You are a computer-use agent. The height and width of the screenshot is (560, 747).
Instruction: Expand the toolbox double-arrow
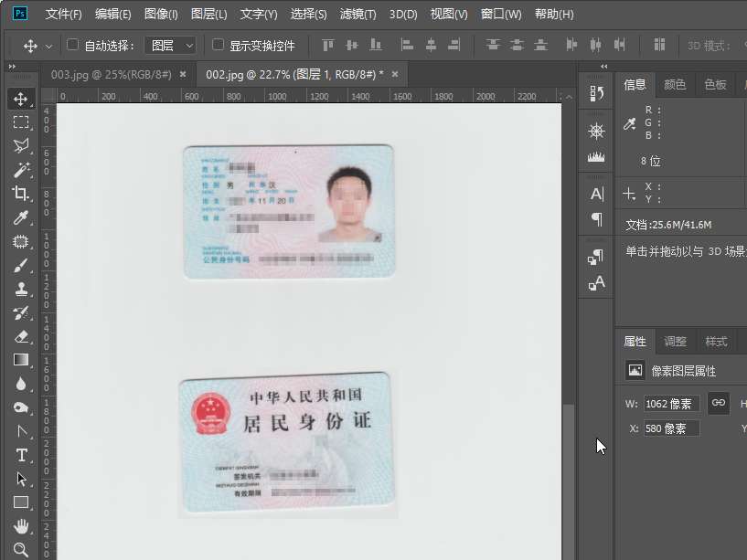pyautogui.click(x=12, y=67)
